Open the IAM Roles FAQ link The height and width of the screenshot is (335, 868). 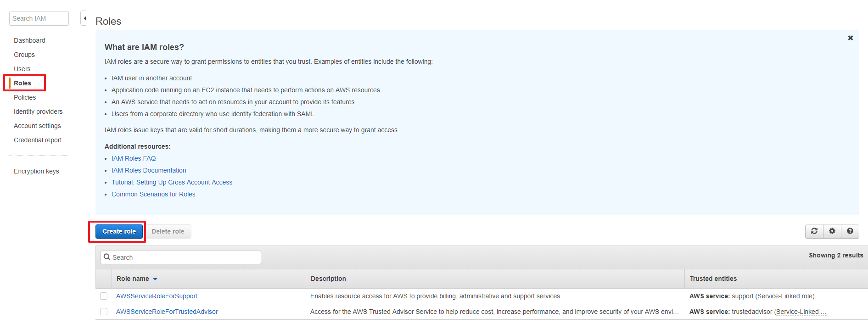tap(134, 158)
